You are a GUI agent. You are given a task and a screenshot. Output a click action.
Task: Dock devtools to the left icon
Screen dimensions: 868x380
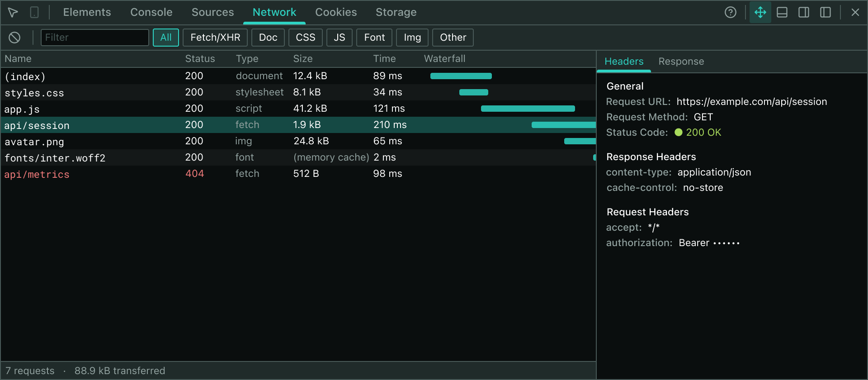tap(826, 12)
